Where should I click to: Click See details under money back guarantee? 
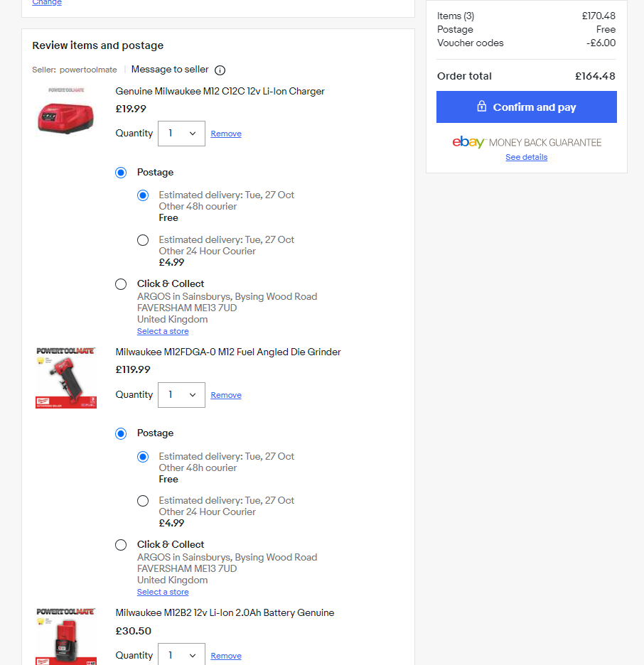coord(526,157)
